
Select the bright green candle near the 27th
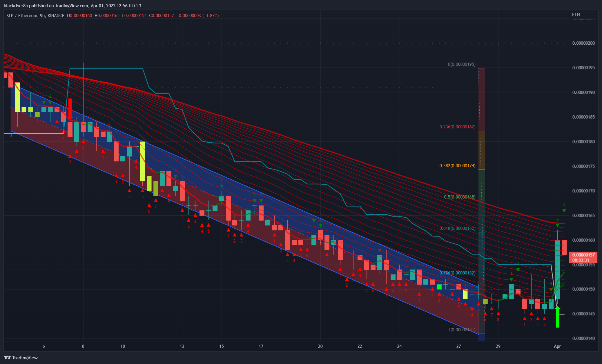point(439,287)
